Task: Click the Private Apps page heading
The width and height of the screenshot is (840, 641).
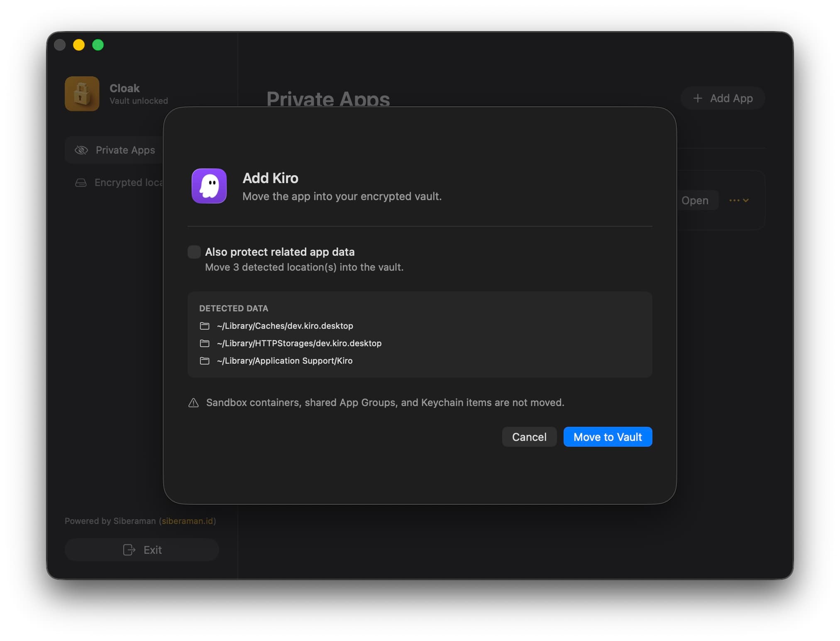Action: click(328, 99)
